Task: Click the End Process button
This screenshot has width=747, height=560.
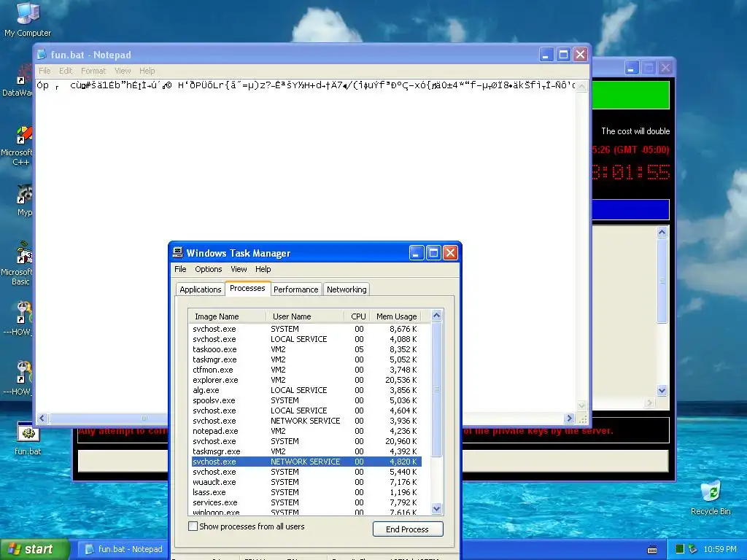Action: tap(407, 529)
